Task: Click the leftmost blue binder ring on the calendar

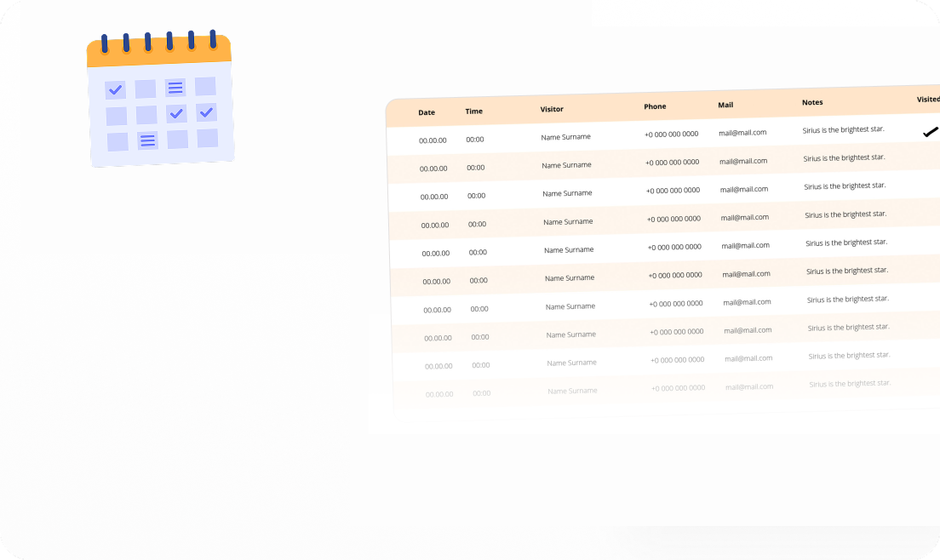Action: 105,43
